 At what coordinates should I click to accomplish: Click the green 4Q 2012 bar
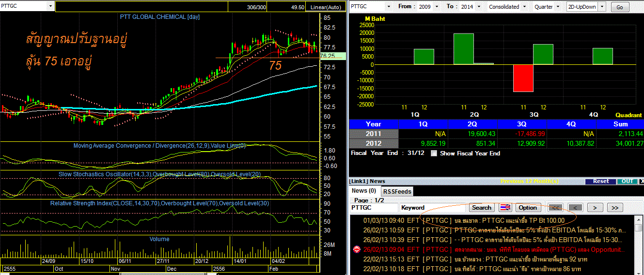(603, 56)
